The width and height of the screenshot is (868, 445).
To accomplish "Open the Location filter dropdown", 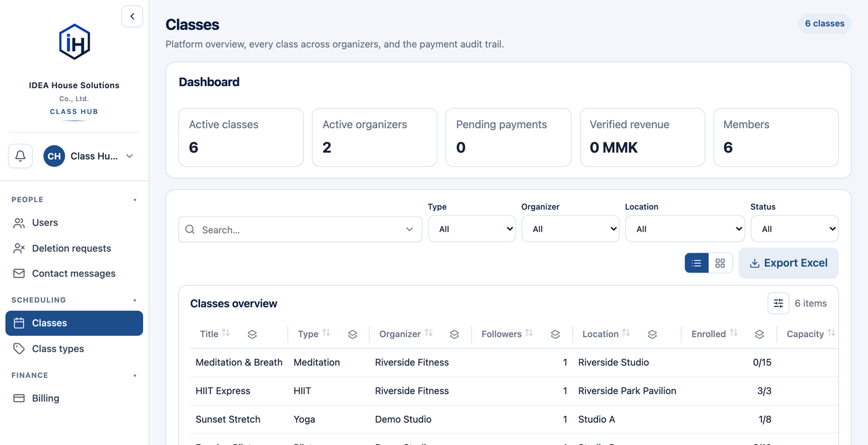I will [x=685, y=229].
